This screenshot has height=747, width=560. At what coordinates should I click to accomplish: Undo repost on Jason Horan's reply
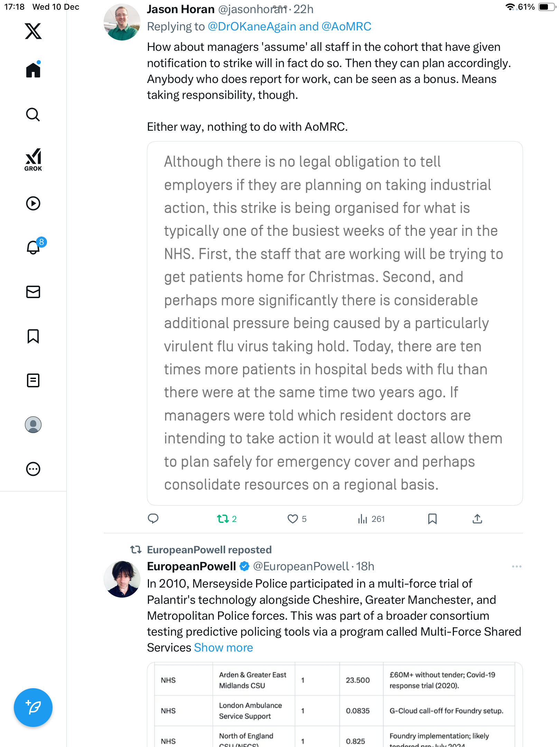click(223, 519)
